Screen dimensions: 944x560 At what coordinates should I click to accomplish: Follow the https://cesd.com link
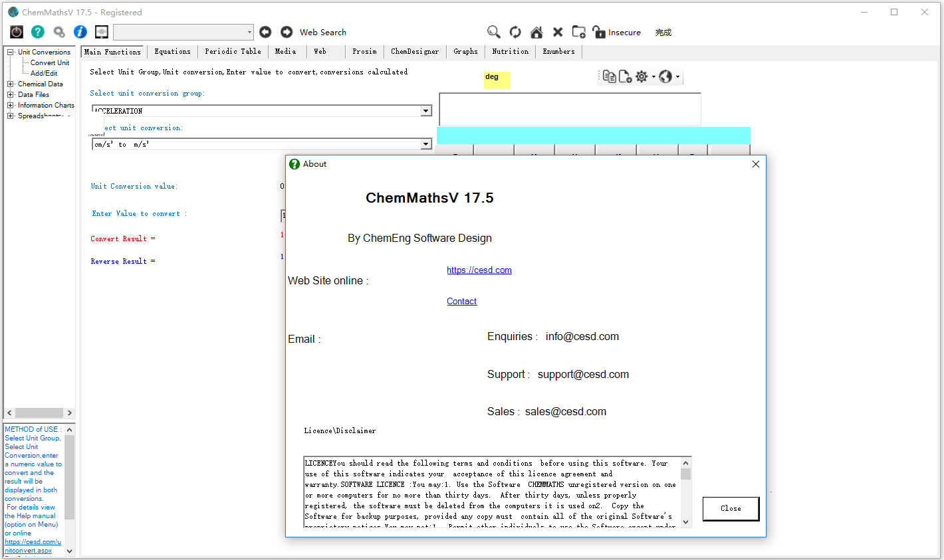pyautogui.click(x=479, y=270)
